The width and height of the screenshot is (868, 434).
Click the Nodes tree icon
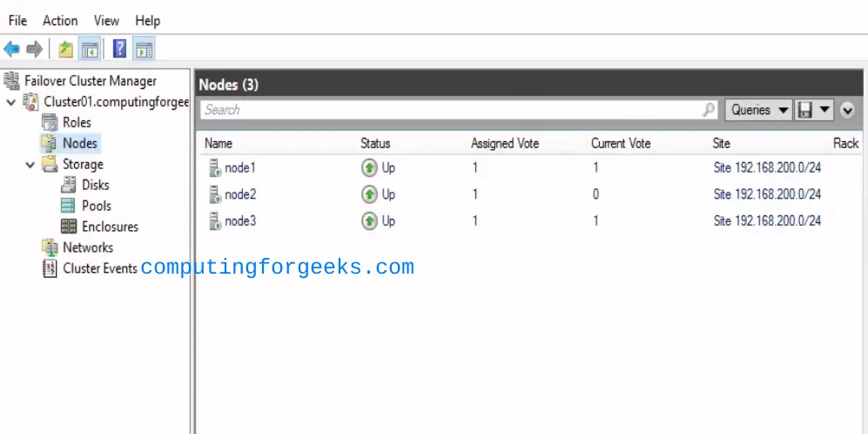[x=50, y=144]
